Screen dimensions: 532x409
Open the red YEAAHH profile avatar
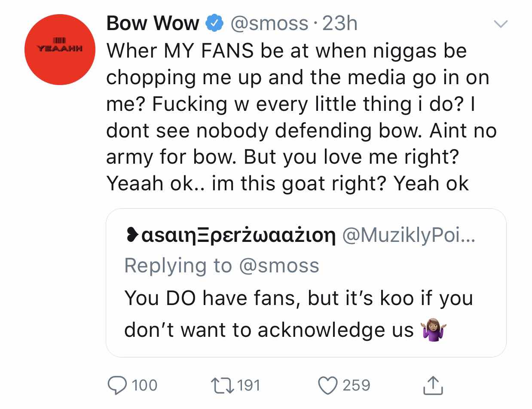click(x=60, y=49)
